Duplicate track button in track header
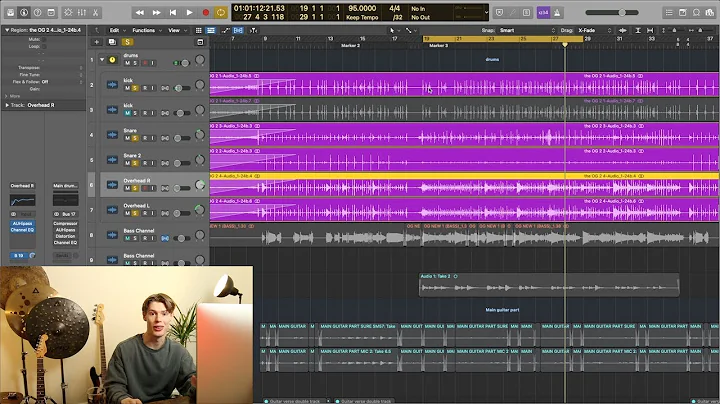 pos(112,42)
